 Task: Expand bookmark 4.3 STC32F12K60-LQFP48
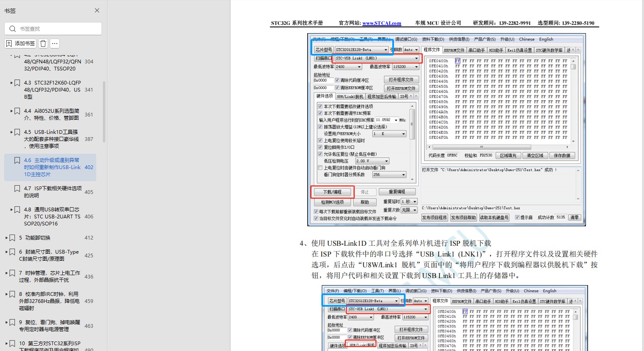pyautogui.click(x=11, y=83)
